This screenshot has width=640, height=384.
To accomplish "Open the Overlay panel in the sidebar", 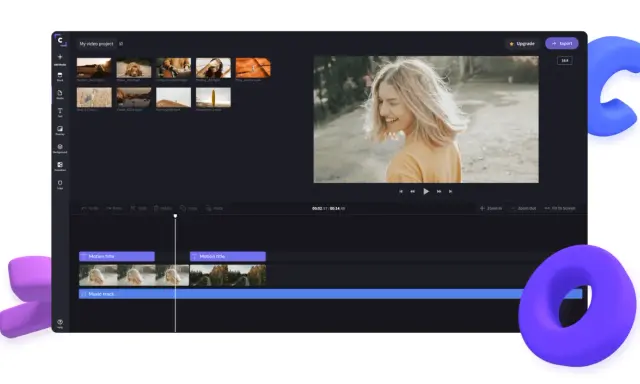I will coord(60,131).
